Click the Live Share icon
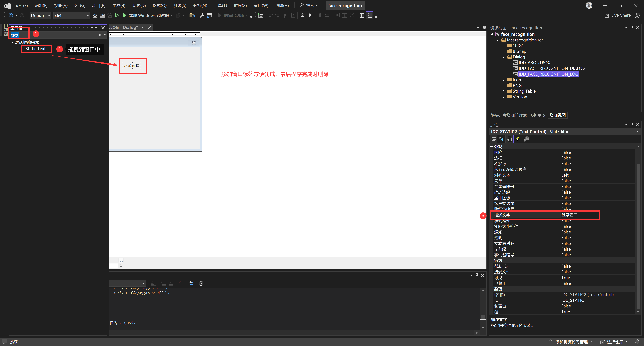 (x=607, y=16)
